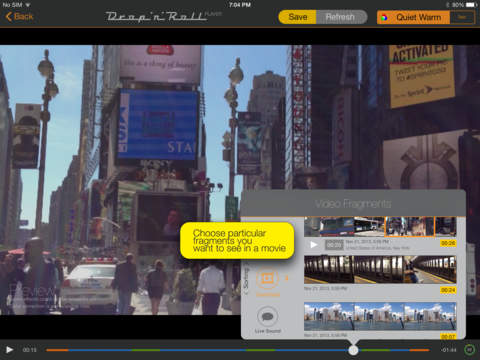Click the 00:26 duration badge
Screen dimensions: 480x360
tap(448, 243)
